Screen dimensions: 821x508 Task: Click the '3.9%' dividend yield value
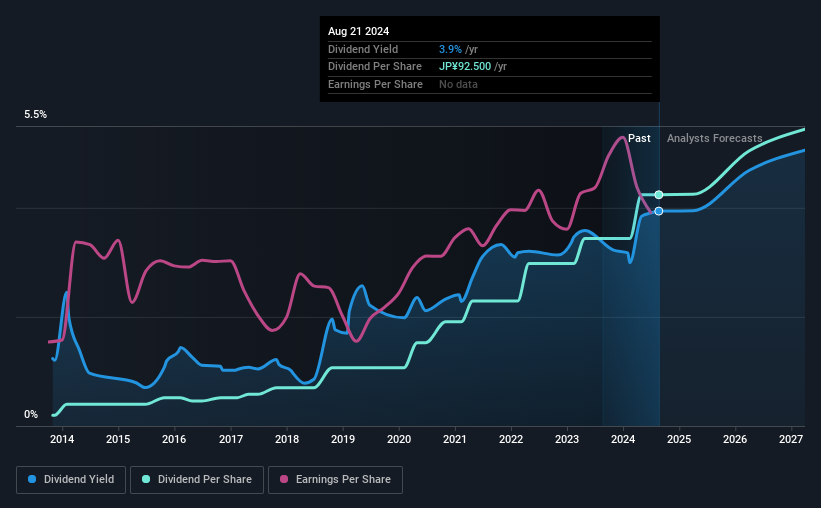tap(450, 49)
